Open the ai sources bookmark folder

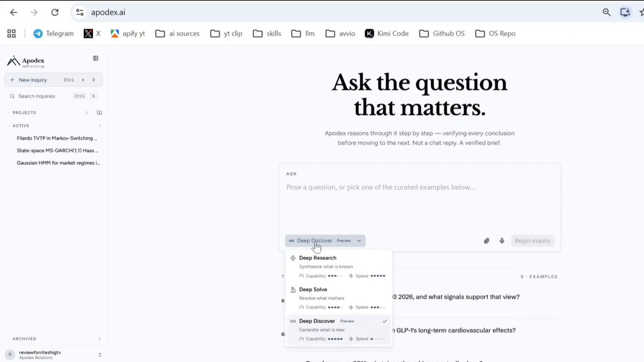point(178,33)
